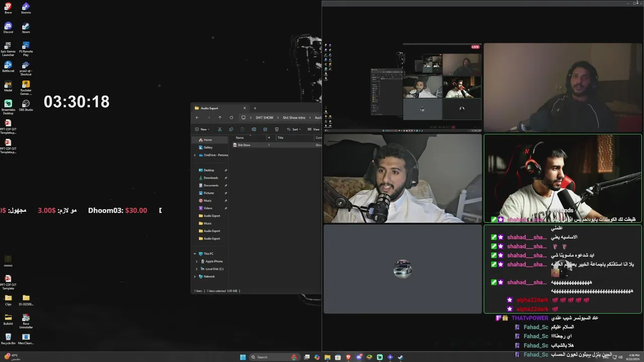The image size is (644, 362).
Task: Collapse the This PC tree node
Action: click(195, 254)
